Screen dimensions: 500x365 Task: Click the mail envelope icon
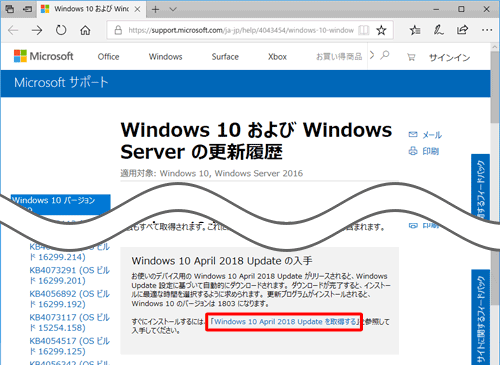tap(413, 134)
